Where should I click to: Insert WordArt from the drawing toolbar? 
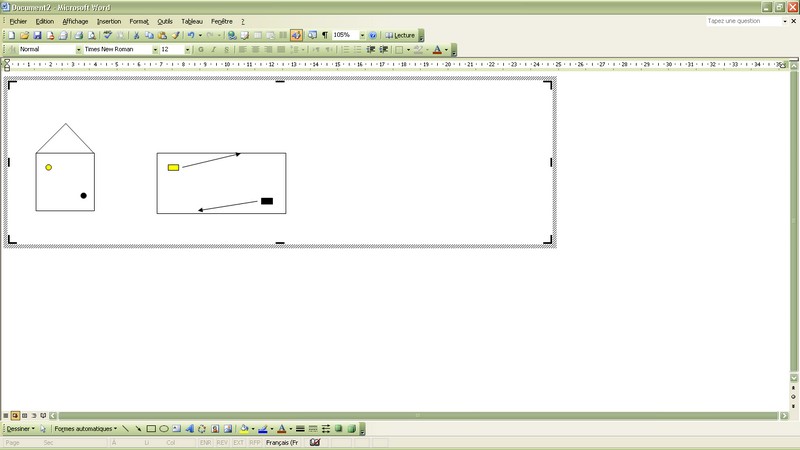(x=190, y=429)
